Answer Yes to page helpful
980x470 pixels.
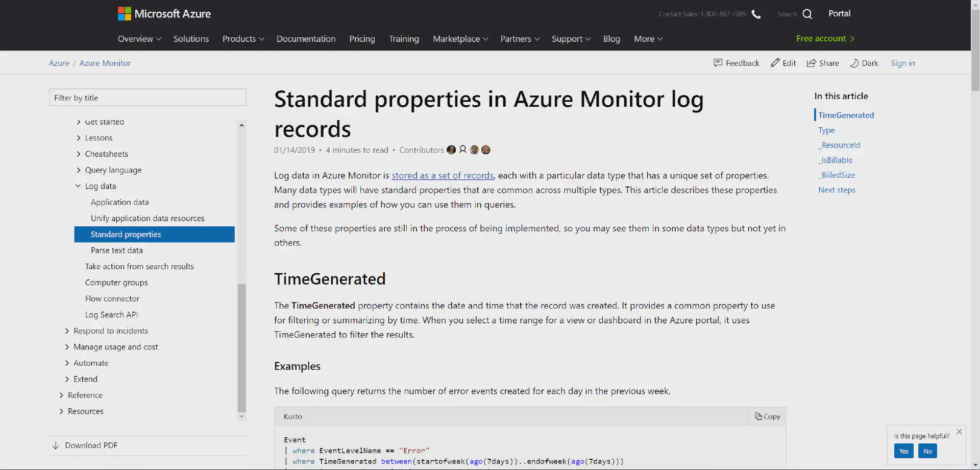tap(903, 451)
